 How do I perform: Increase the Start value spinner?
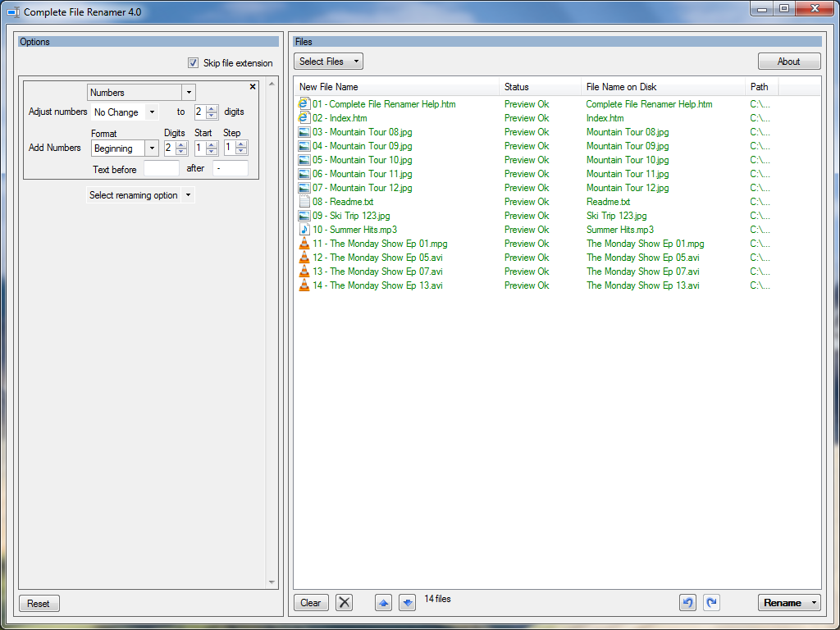(x=212, y=144)
